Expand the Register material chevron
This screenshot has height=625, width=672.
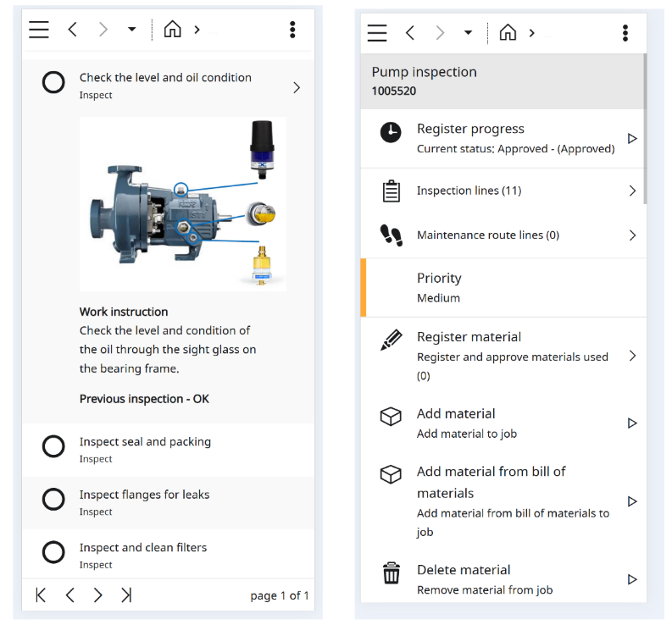[x=632, y=356]
